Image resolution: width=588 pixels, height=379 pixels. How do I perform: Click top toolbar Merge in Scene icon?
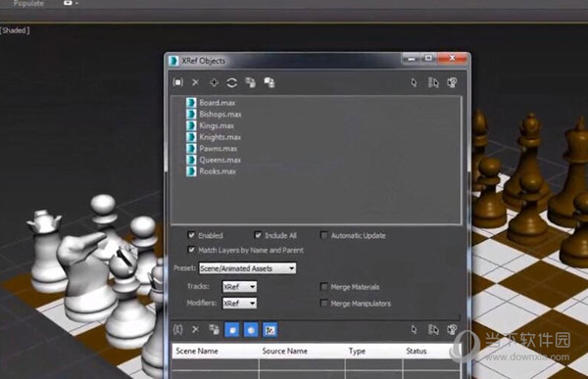tap(251, 82)
